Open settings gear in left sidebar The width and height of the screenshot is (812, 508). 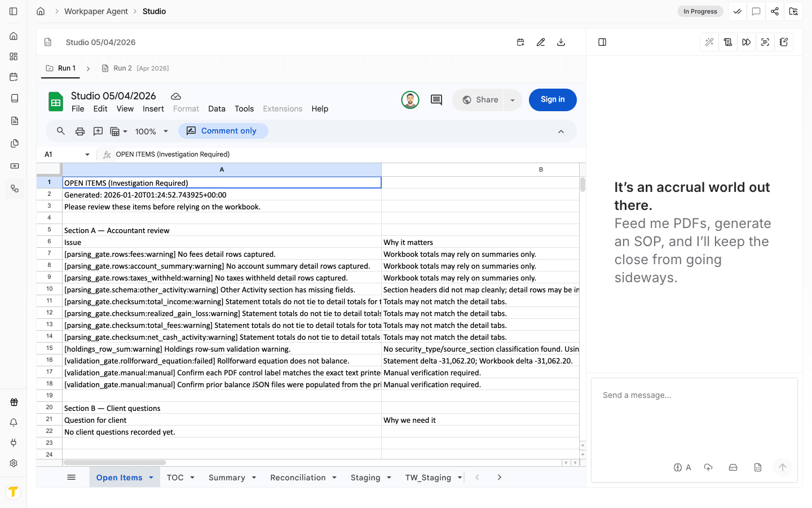coord(14,463)
